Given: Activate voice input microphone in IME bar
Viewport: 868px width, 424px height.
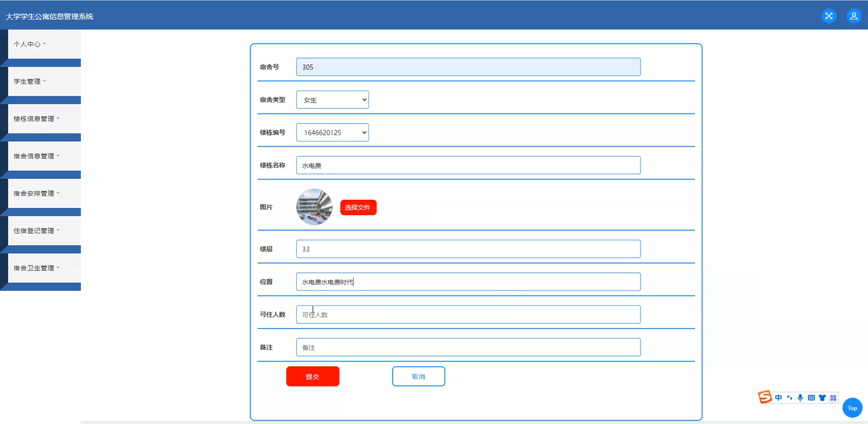Looking at the screenshot, I should click(800, 398).
